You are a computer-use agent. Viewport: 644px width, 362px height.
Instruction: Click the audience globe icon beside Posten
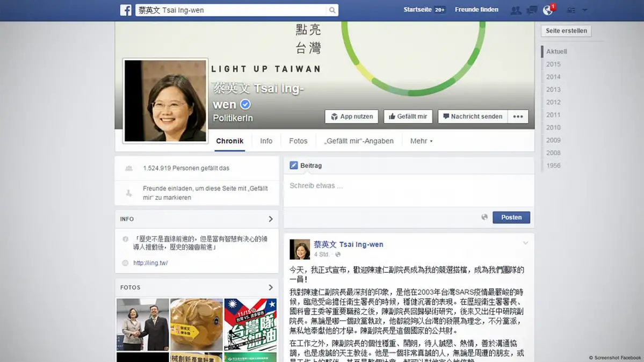click(x=484, y=217)
